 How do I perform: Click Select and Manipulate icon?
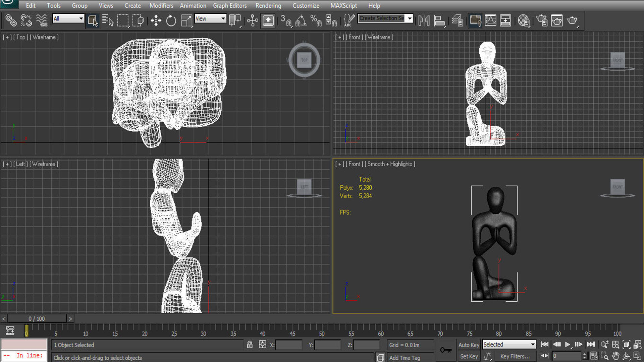pos(253,20)
